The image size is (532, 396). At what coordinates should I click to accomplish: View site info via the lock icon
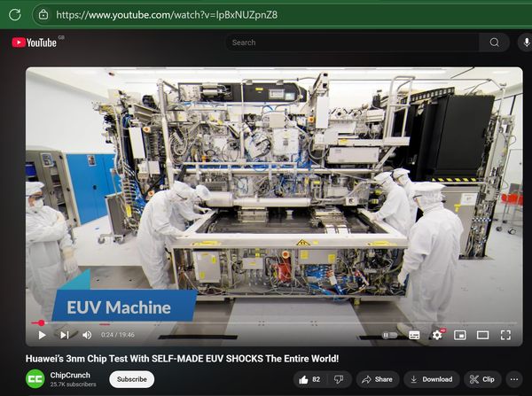click(x=43, y=14)
